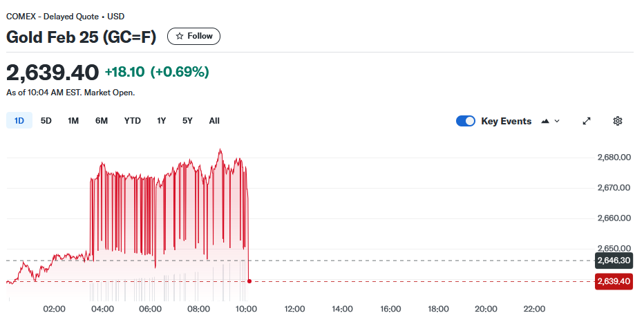Click the 04:00 time axis label

click(x=103, y=309)
